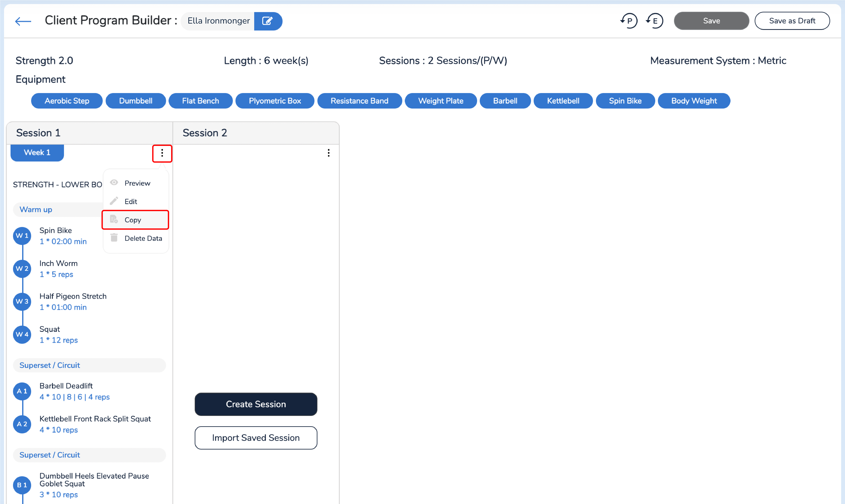
Task: Select the Body Weight equipment chip
Action: click(x=694, y=101)
